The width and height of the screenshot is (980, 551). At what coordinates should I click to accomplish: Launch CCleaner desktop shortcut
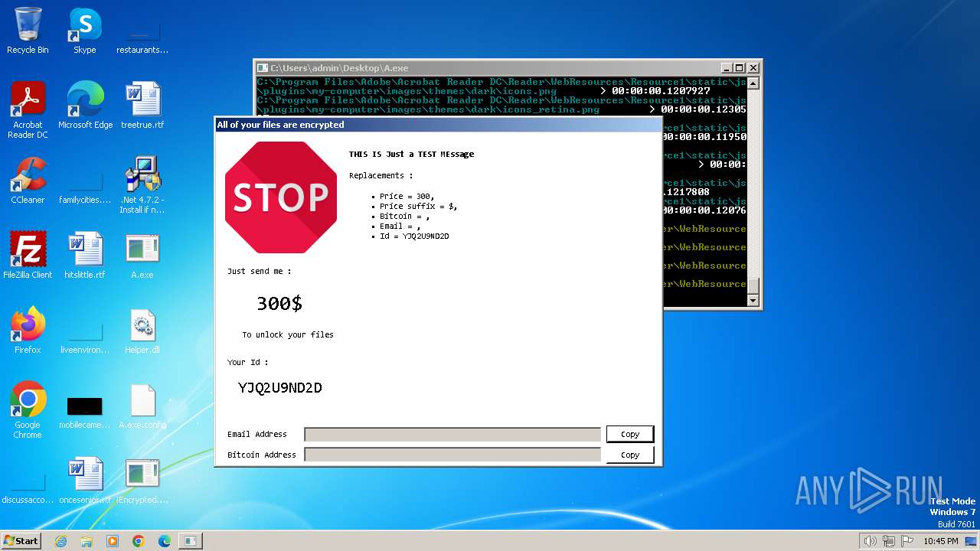pyautogui.click(x=28, y=181)
